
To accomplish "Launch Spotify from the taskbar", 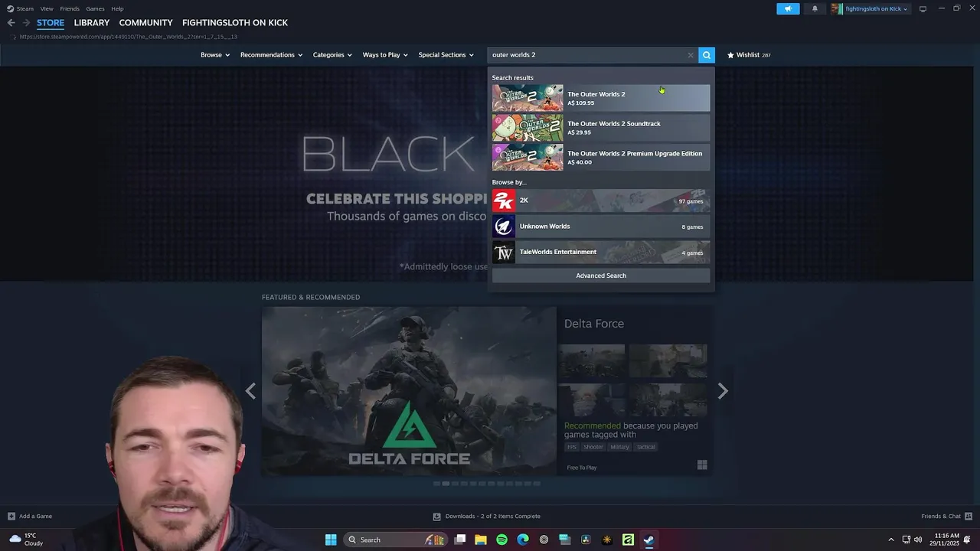I will coord(501,540).
